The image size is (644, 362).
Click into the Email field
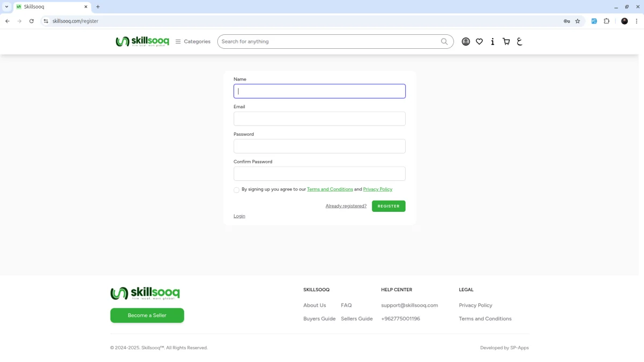(319, 119)
